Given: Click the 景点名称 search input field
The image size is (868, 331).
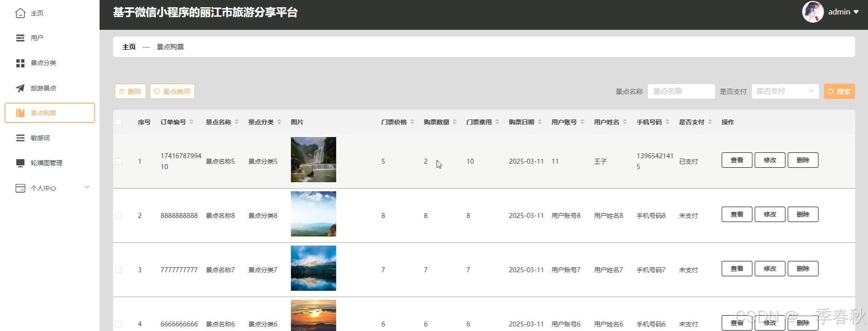Looking at the screenshot, I should coord(681,91).
